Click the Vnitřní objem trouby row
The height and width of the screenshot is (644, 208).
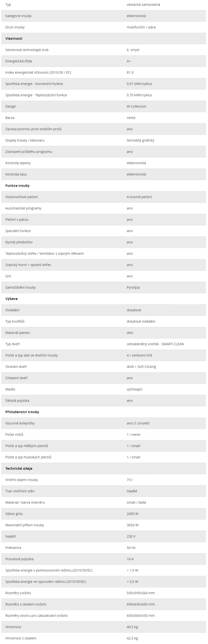tap(104, 480)
